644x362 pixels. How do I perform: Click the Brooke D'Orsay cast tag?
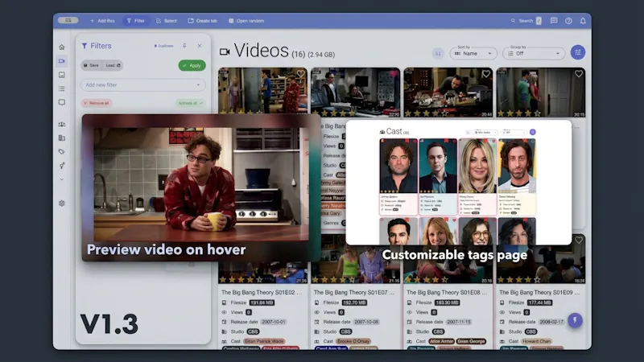click(353, 341)
